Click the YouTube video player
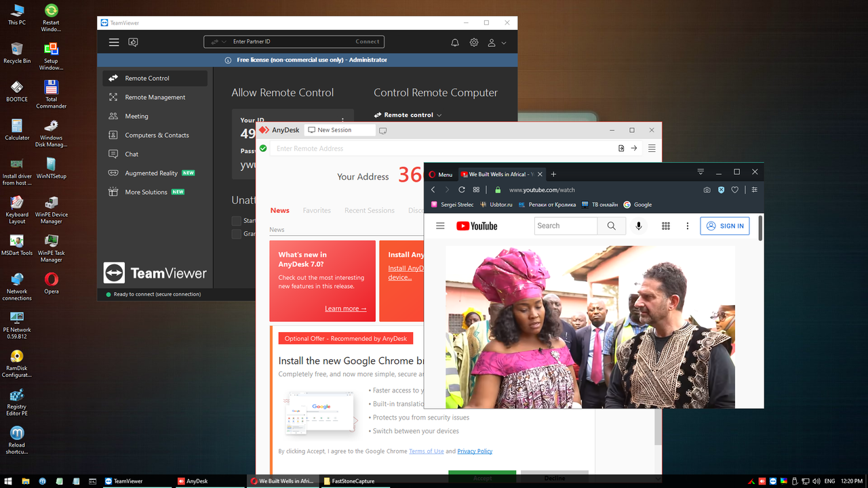The image size is (868, 488). 590,327
